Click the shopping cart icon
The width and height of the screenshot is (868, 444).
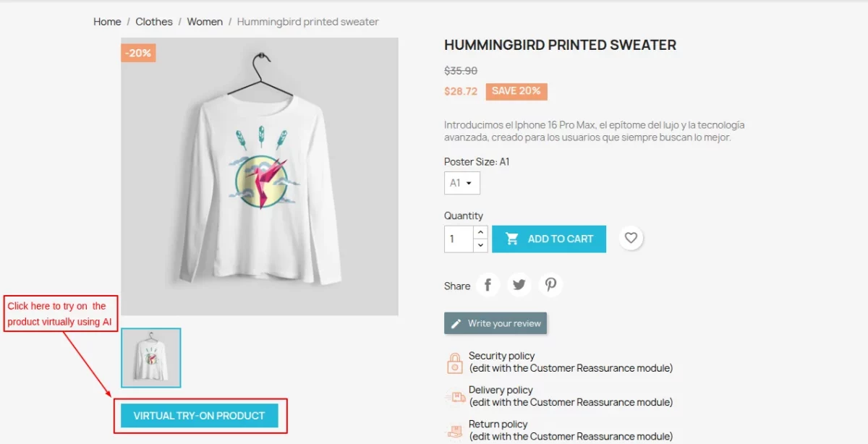click(x=513, y=238)
